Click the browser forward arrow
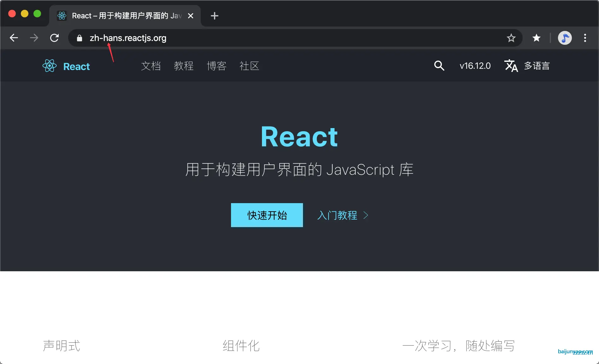The width and height of the screenshot is (599, 364). pyautogui.click(x=34, y=38)
